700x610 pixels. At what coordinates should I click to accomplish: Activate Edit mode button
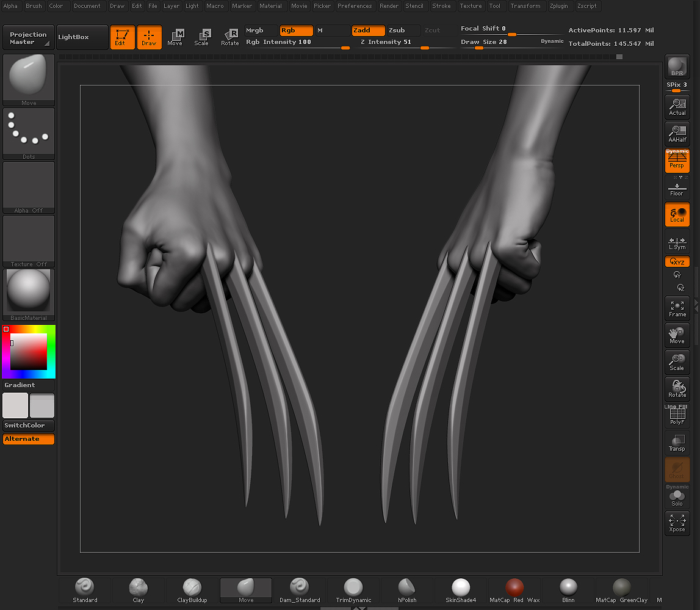[x=122, y=37]
